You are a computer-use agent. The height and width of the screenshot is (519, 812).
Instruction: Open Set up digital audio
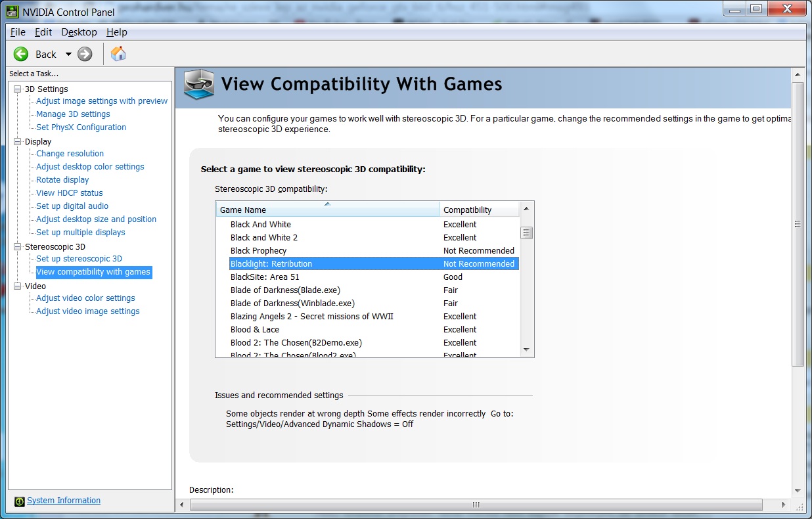click(72, 206)
